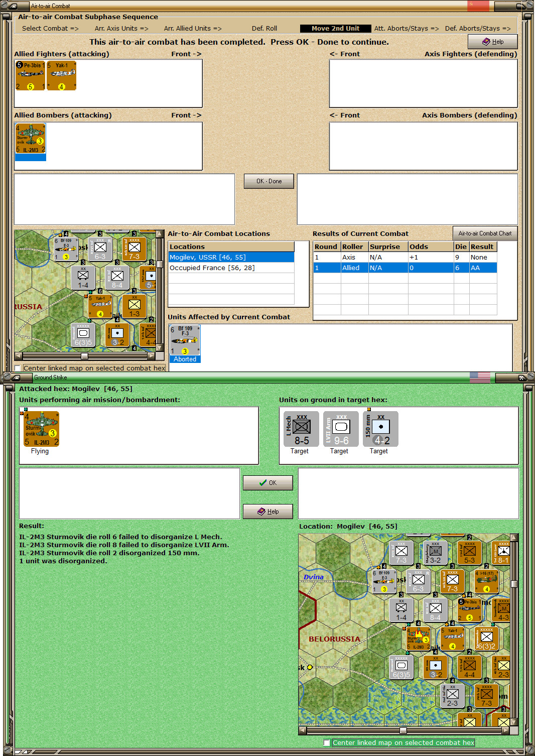Click air combat minimap scroll right arrow

tap(152, 356)
